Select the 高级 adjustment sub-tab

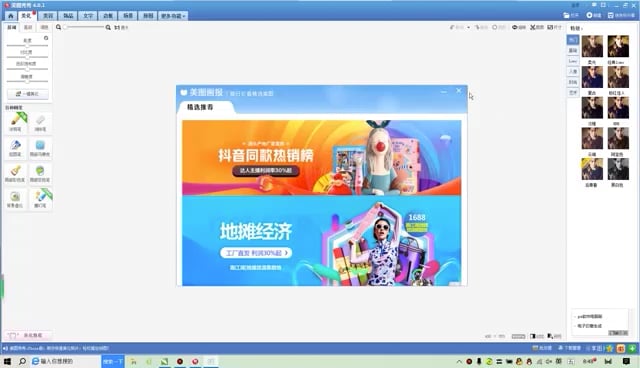pos(28,27)
